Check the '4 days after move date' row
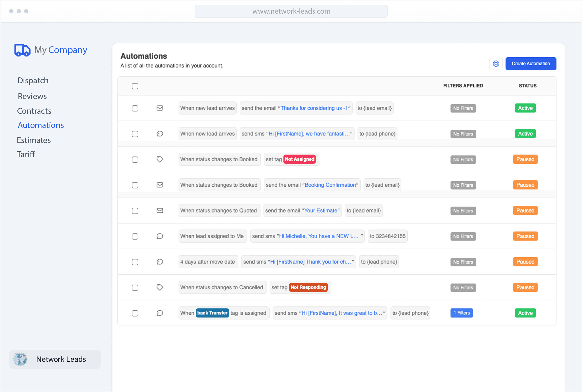Viewport: 582px width, 392px height. (x=135, y=262)
